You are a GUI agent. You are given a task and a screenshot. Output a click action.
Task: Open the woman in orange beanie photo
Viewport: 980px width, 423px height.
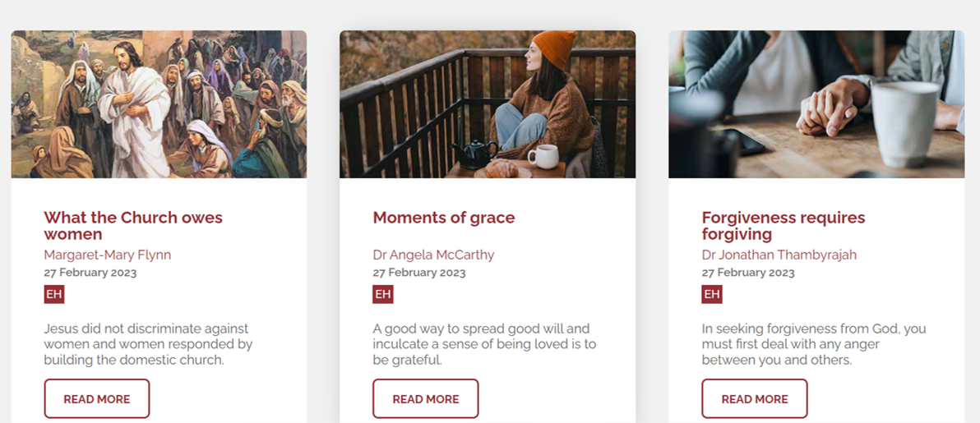click(488, 104)
